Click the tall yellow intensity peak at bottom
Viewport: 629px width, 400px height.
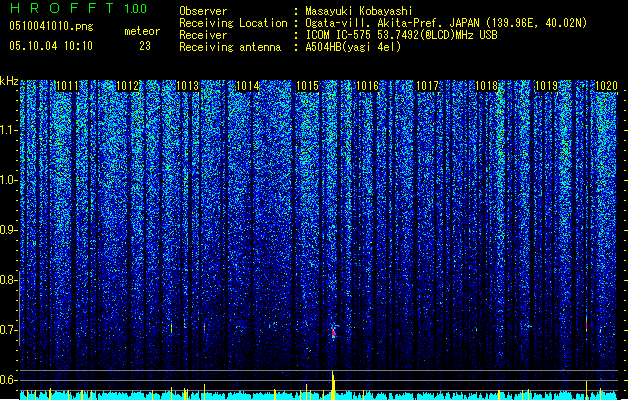[x=333, y=385]
